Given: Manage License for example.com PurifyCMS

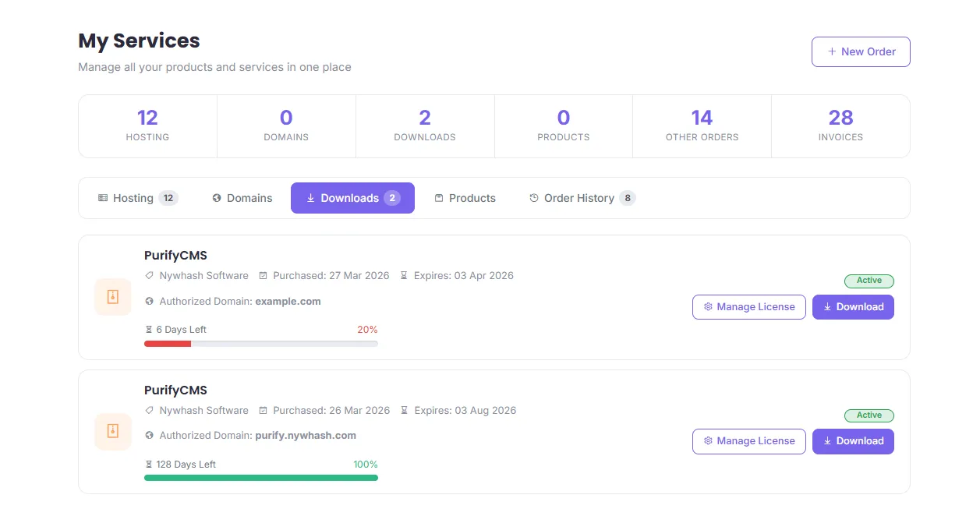Looking at the screenshot, I should [x=748, y=307].
